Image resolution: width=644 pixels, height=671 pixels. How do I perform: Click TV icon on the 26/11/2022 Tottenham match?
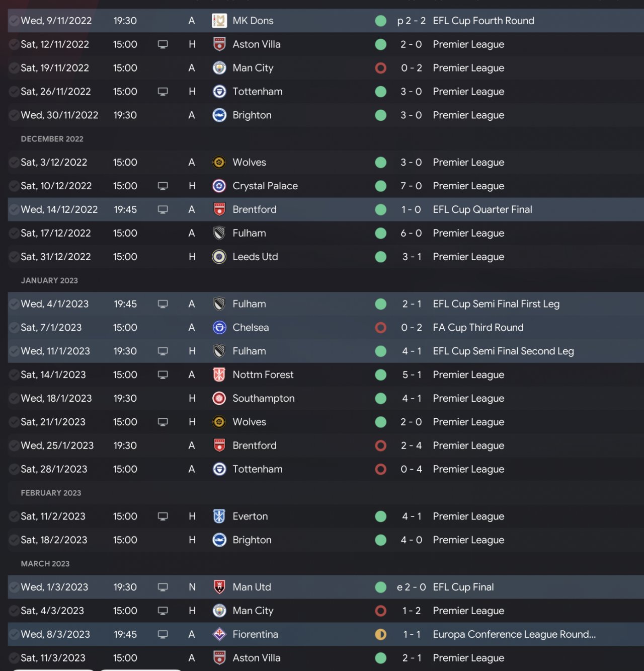point(163,92)
